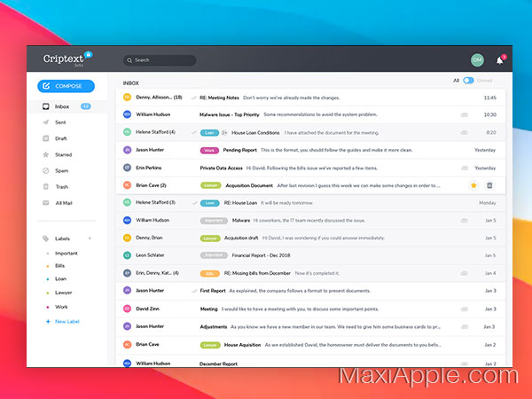The width and height of the screenshot is (532, 399).
Task: Open Financial Report - Dec 2018 email
Action: point(310,255)
